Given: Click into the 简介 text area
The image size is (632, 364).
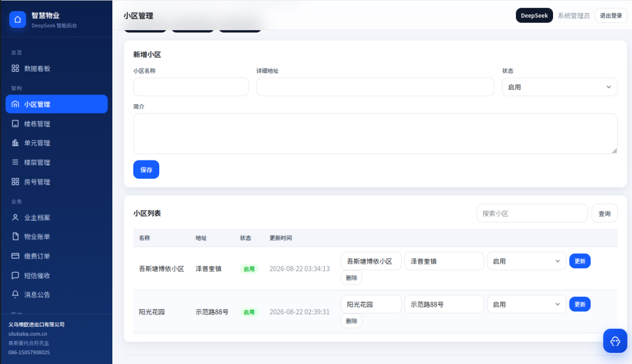Looking at the screenshot, I should point(375,134).
